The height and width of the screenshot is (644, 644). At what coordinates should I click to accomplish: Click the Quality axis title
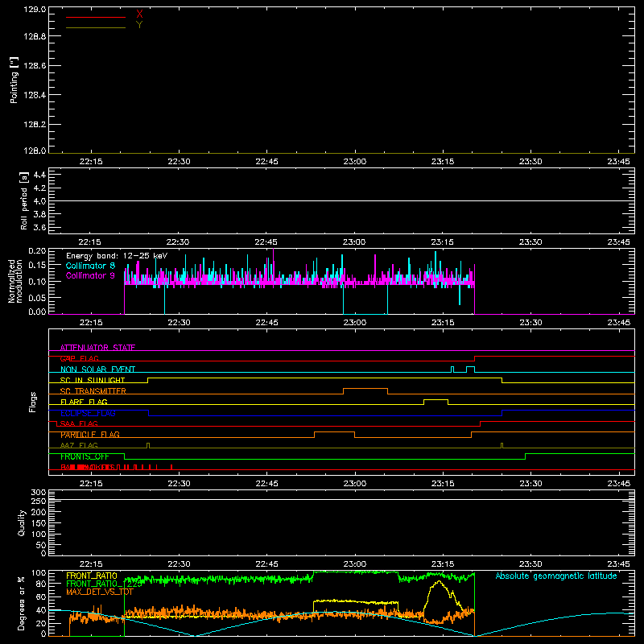[x=22, y=522]
